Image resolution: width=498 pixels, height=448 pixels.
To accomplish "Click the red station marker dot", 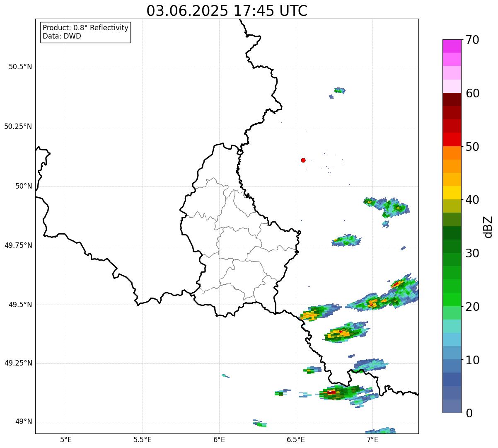I will point(303,160).
